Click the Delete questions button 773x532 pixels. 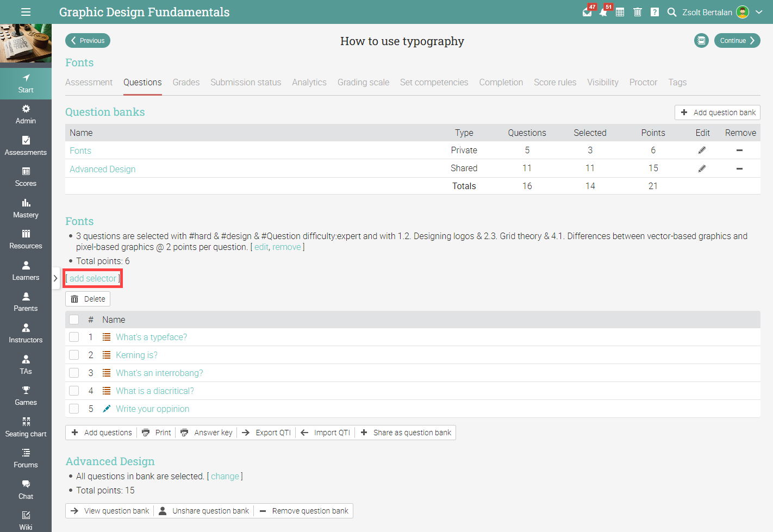click(x=88, y=299)
